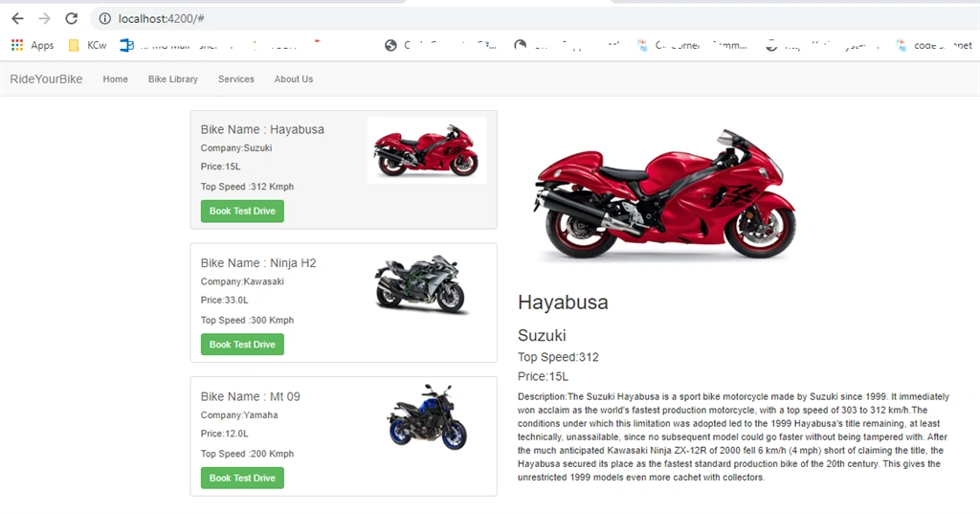Reload the page with refresh icon
This screenshot has height=514, width=980.
coord(72,19)
